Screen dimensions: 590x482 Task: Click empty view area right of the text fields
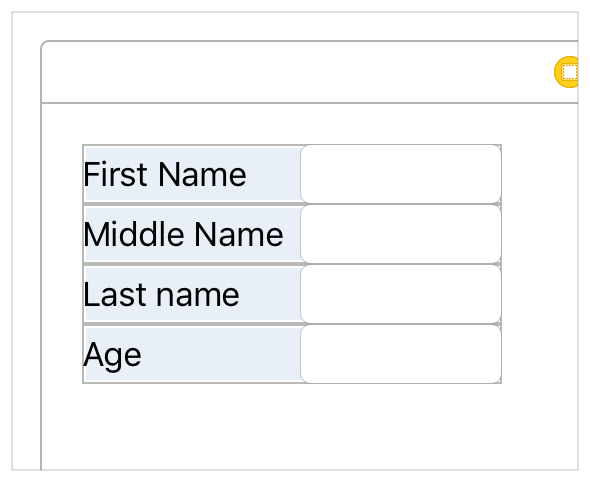tap(540, 263)
